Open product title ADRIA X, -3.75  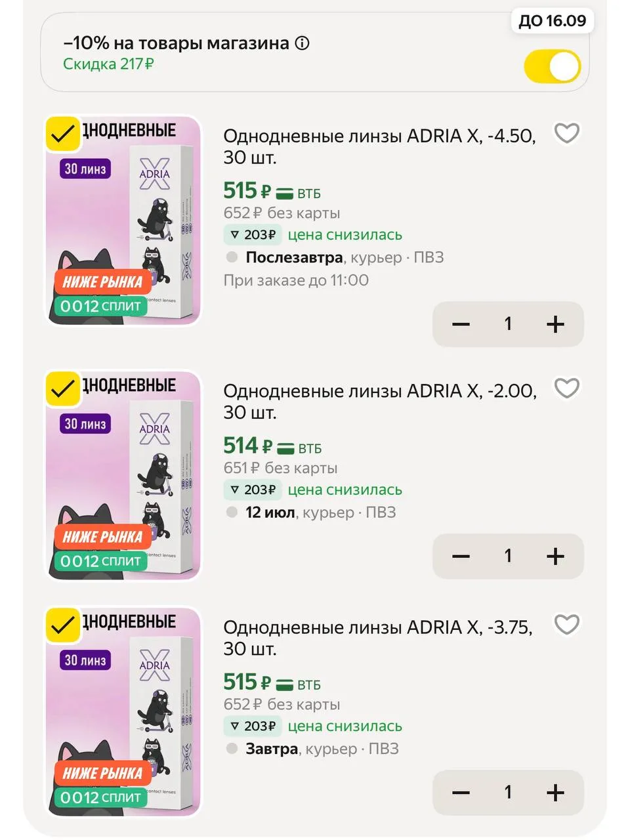coord(378,638)
